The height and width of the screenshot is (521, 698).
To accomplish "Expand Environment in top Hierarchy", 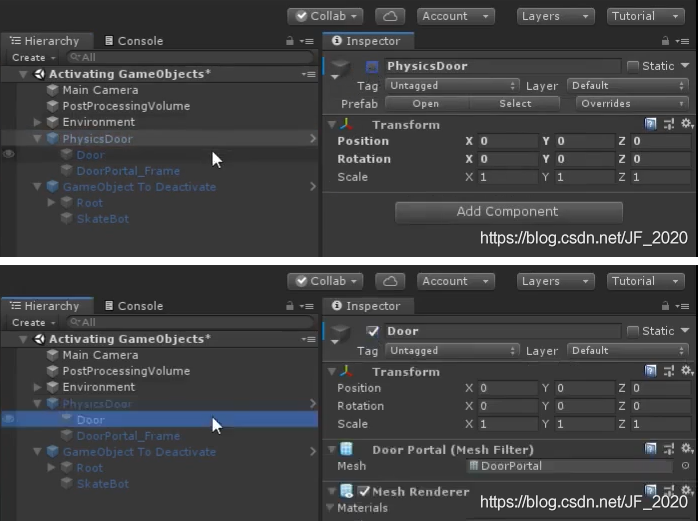I will click(37, 122).
